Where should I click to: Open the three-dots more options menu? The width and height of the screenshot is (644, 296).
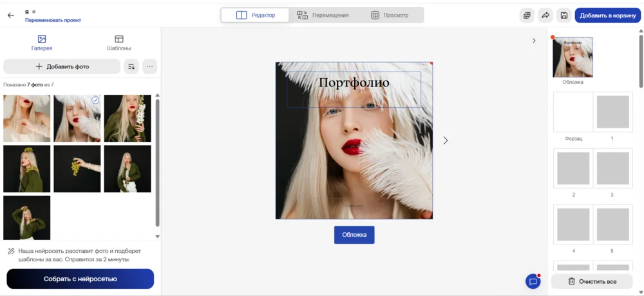click(149, 66)
